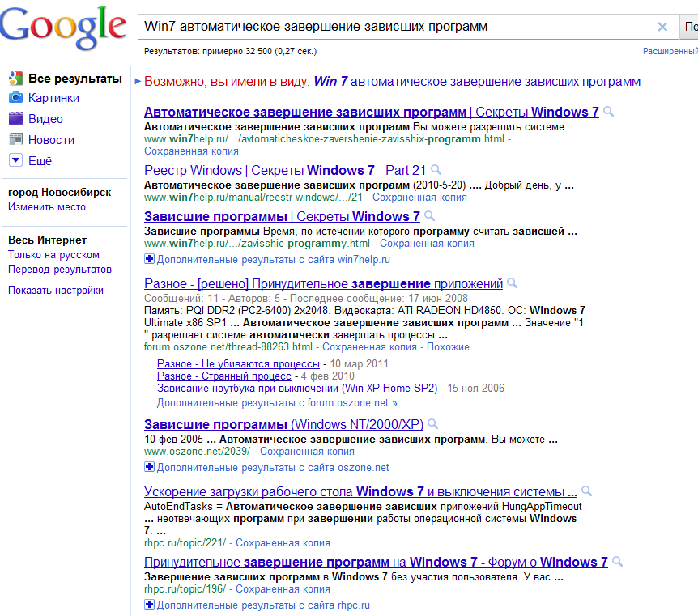
Task: Open cached copy of avtomaticheskoe-zavershenie result
Action: (191, 151)
